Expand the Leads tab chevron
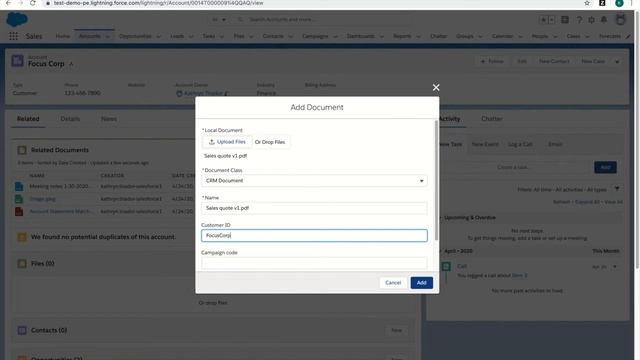 click(191, 36)
